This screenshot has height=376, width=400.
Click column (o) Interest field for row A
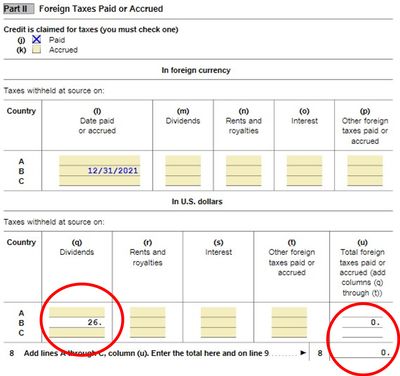(304, 161)
